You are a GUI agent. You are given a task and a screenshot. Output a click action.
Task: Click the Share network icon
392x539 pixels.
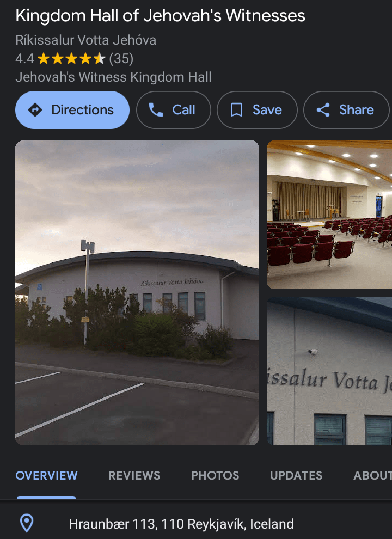323,110
